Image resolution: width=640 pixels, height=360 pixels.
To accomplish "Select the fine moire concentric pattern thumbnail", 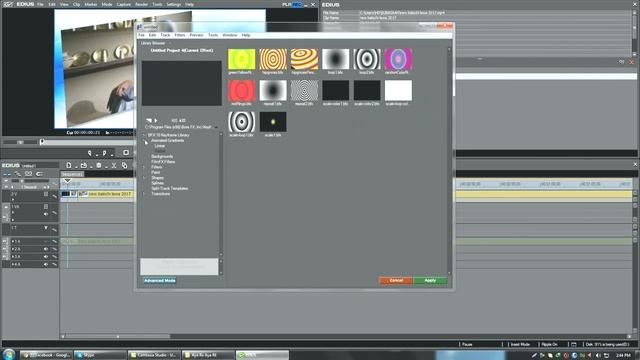I will click(304, 91).
